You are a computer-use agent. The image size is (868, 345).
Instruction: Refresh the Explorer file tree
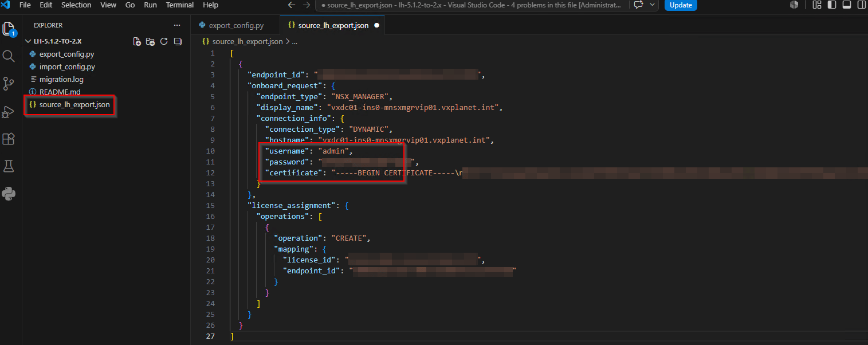[164, 41]
